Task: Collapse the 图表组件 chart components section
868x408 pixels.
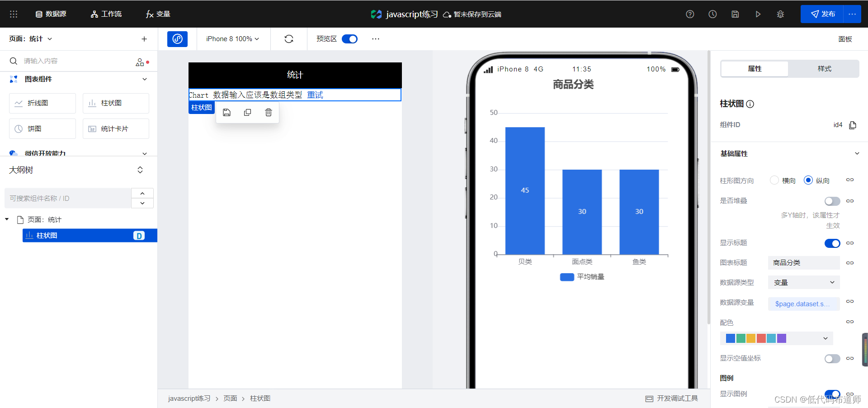Action: coord(145,79)
